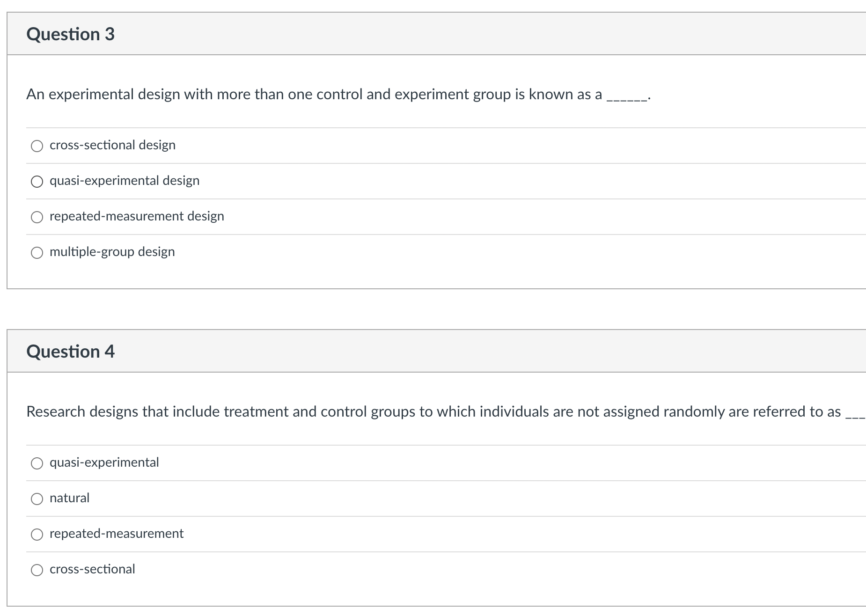Select the repeated-measurement design radio button
Image resolution: width=866 pixels, height=616 pixels.
37,217
